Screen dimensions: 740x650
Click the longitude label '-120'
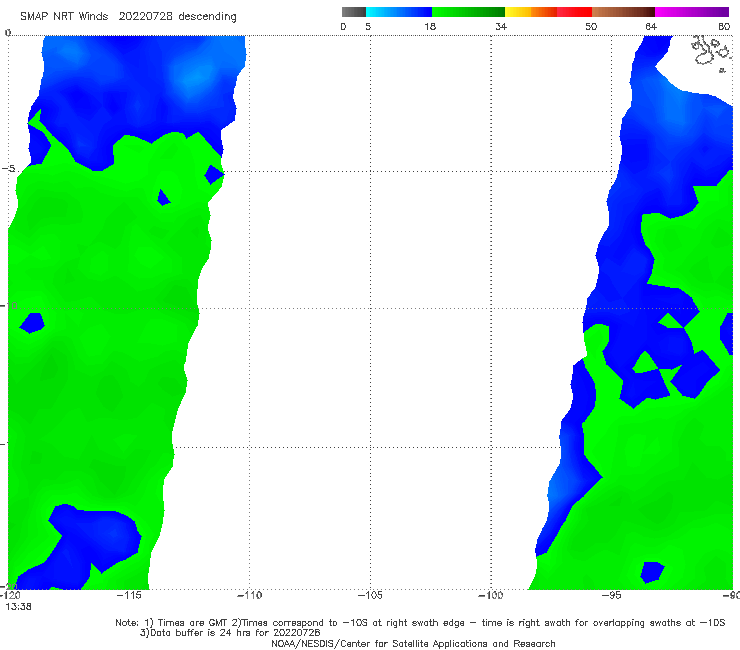click(x=10, y=595)
